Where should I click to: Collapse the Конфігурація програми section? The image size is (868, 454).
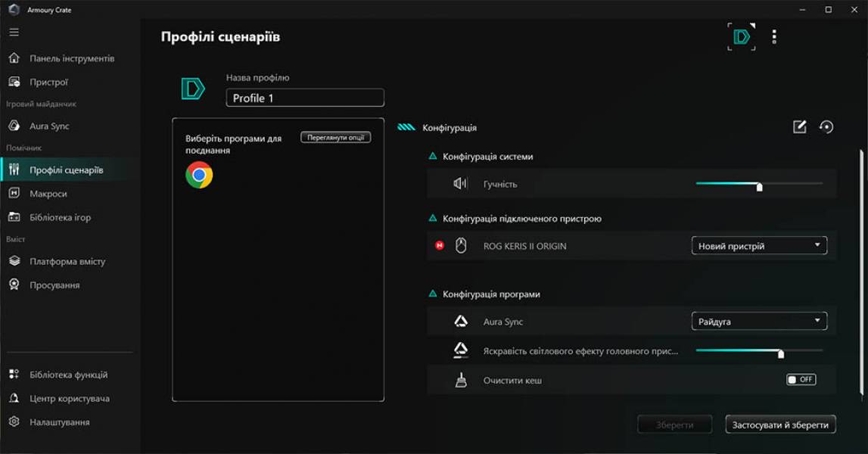point(433,294)
